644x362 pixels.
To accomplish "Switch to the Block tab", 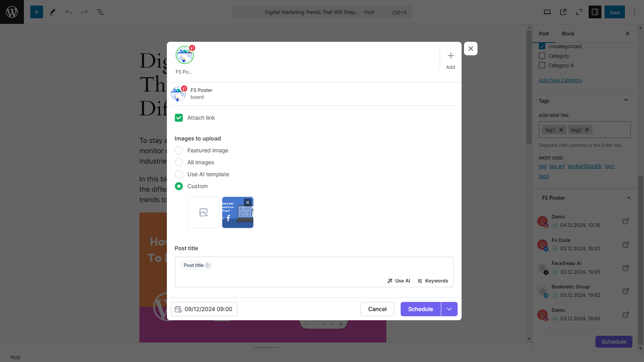I will tap(568, 34).
